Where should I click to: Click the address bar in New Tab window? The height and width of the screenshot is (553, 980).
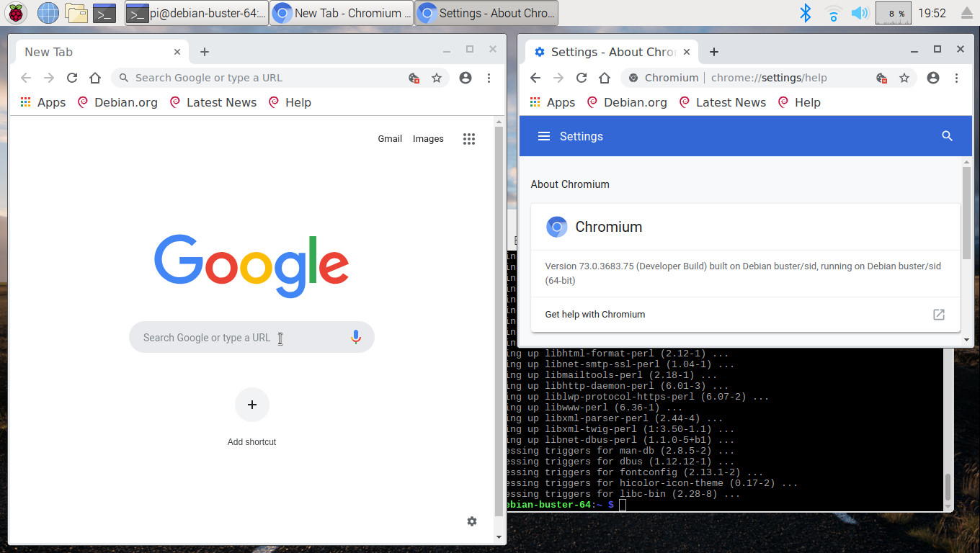280,78
